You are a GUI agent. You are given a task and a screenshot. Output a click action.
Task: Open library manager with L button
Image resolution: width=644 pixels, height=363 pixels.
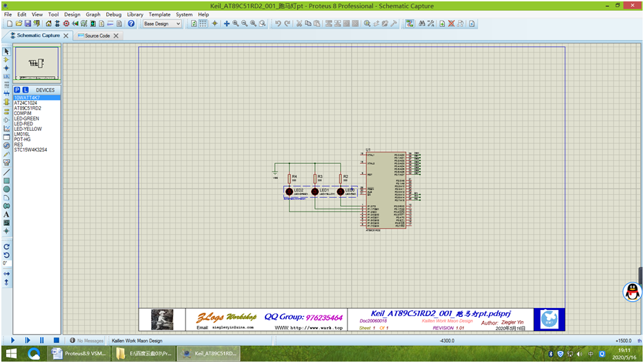pyautogui.click(x=26, y=90)
